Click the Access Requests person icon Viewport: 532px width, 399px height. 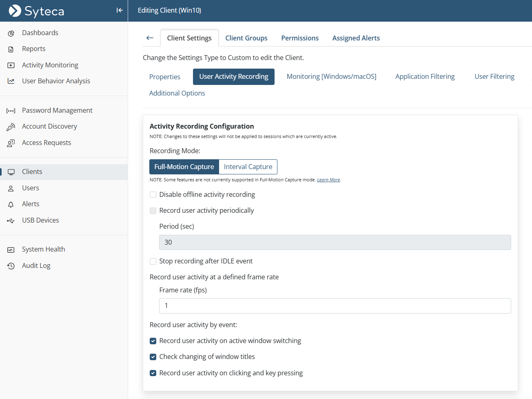point(11,143)
